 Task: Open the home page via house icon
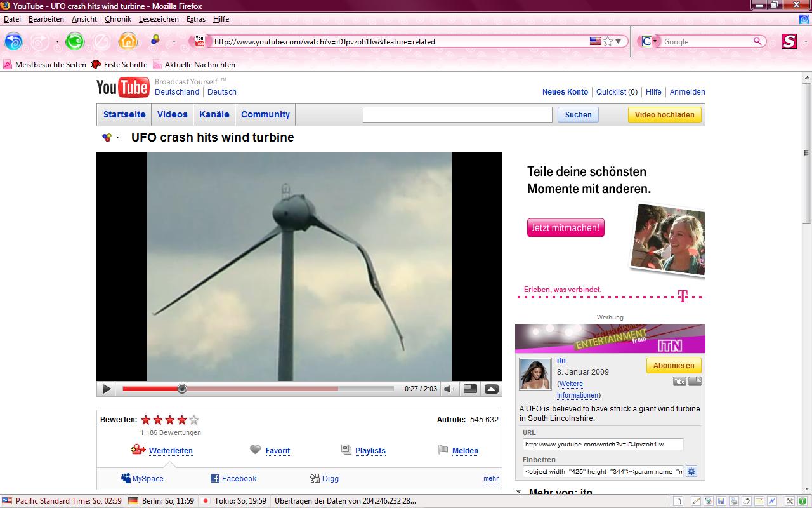[x=128, y=42]
